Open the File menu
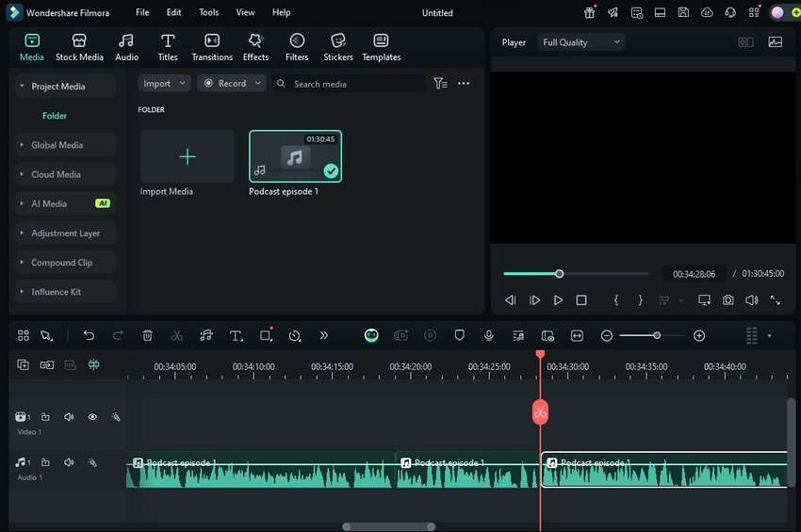The width and height of the screenshot is (801, 532). (x=142, y=12)
